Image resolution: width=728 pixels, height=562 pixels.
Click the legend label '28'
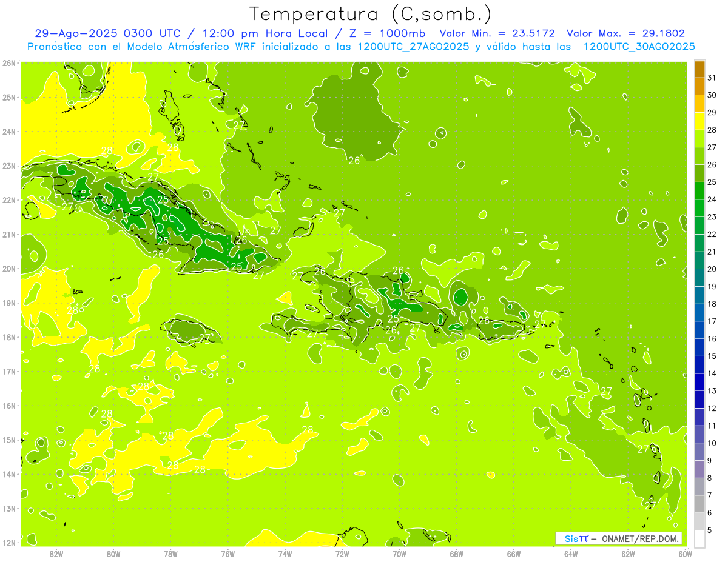[712, 130]
